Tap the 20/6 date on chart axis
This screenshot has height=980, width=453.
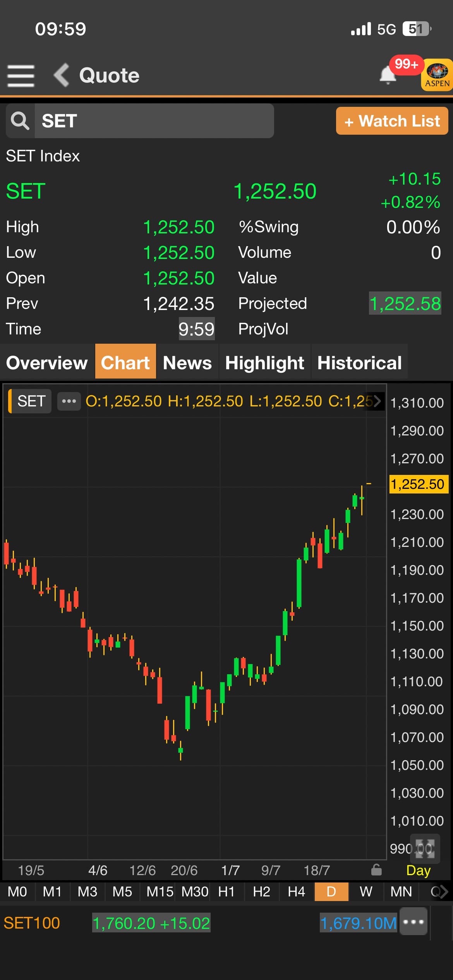click(x=184, y=870)
